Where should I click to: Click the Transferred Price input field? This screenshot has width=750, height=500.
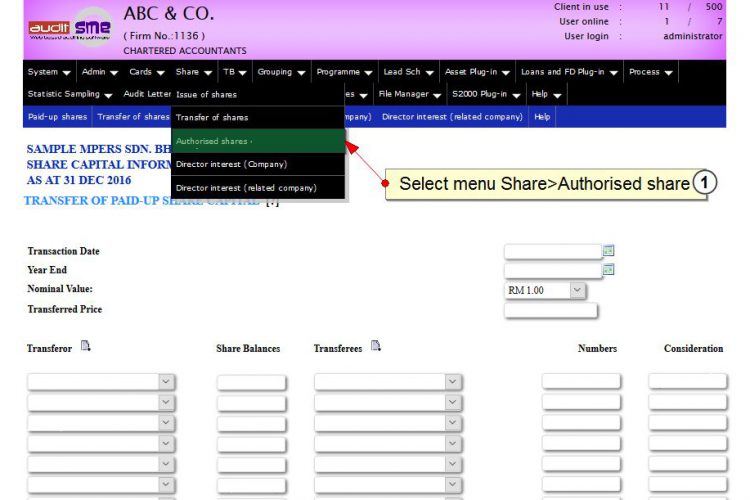(551, 311)
